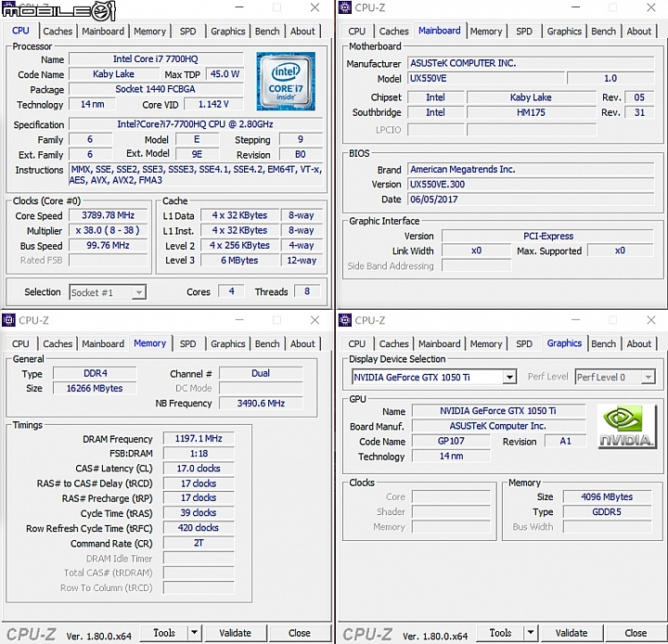
Task: Expand Tools arrow in the Memory window
Action: pos(194,633)
